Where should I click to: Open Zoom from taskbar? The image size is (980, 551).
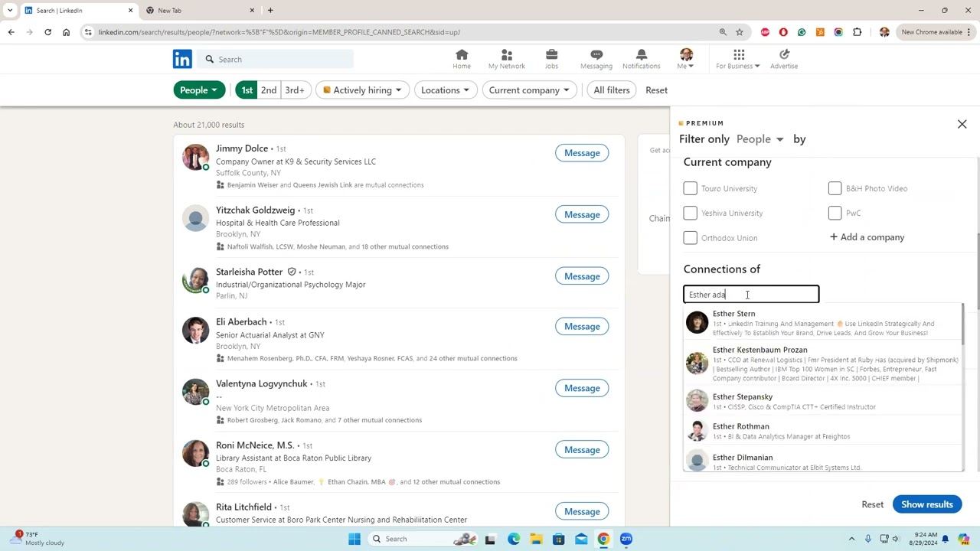point(626,539)
